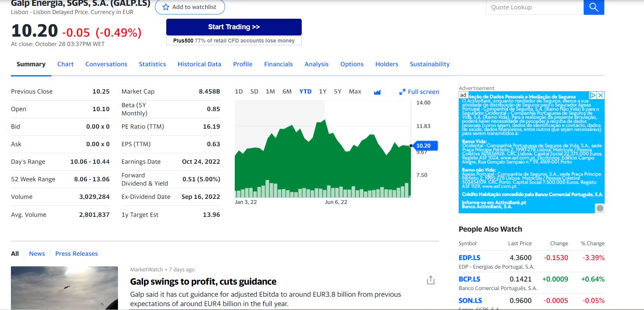644x310 pixels.
Task: Click the PE Ratio value 16.19
Action: pos(211,127)
